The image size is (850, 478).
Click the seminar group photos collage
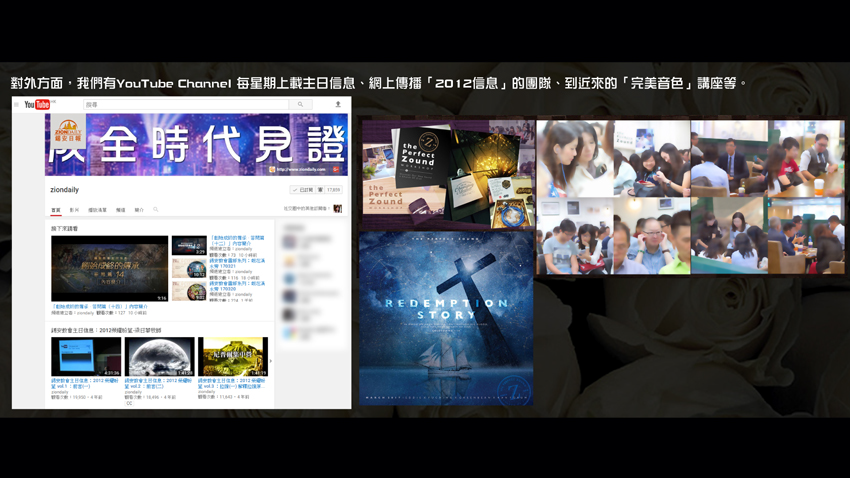pos(690,197)
